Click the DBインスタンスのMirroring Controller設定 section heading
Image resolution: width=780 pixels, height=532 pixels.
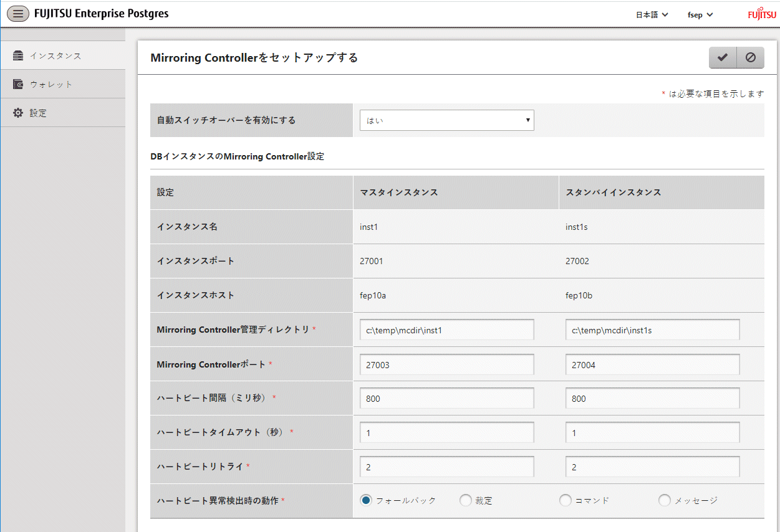[x=238, y=156]
